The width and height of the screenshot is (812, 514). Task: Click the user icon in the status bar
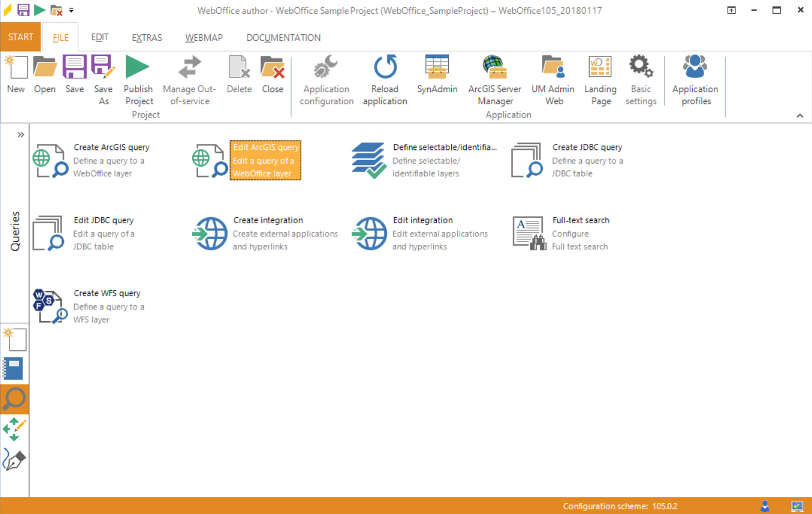tap(765, 506)
